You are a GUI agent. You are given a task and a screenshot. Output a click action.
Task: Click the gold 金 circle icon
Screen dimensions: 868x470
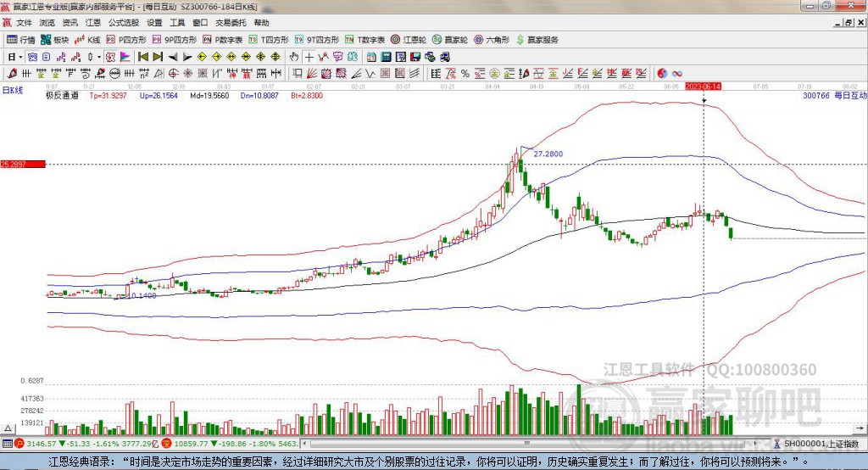(494, 73)
